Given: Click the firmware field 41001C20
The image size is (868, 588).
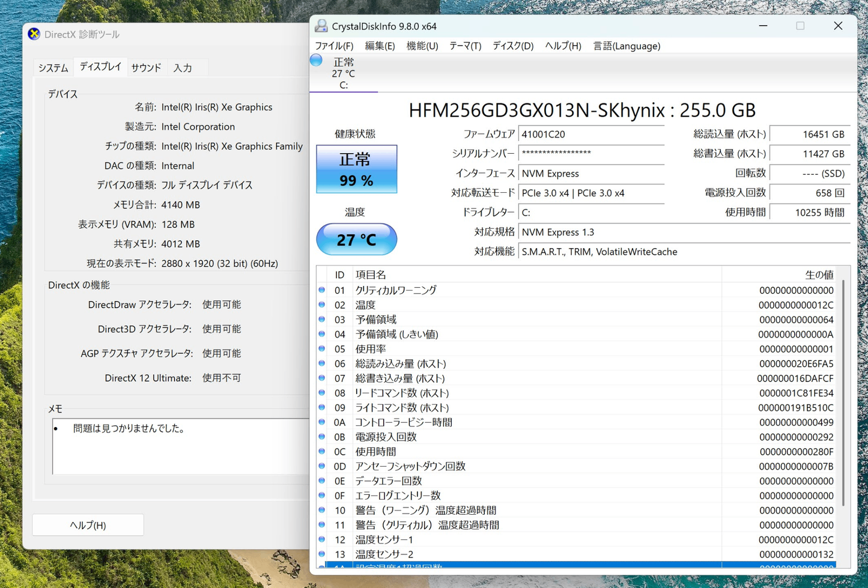Looking at the screenshot, I should [x=592, y=134].
